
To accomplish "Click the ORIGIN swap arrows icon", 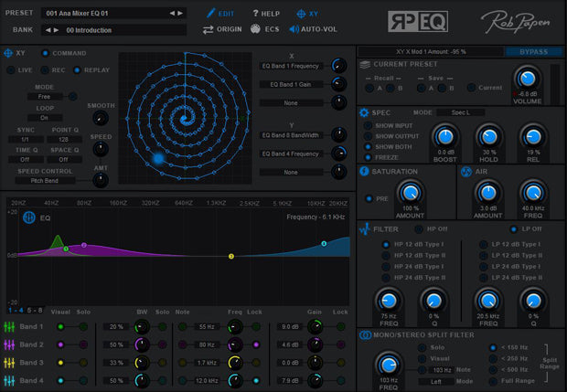I will point(208,29).
